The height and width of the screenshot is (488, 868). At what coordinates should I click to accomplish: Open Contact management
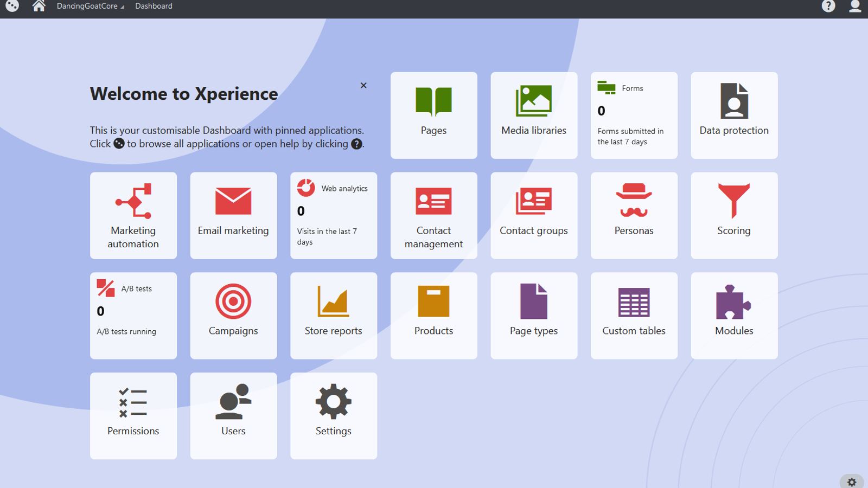click(433, 215)
